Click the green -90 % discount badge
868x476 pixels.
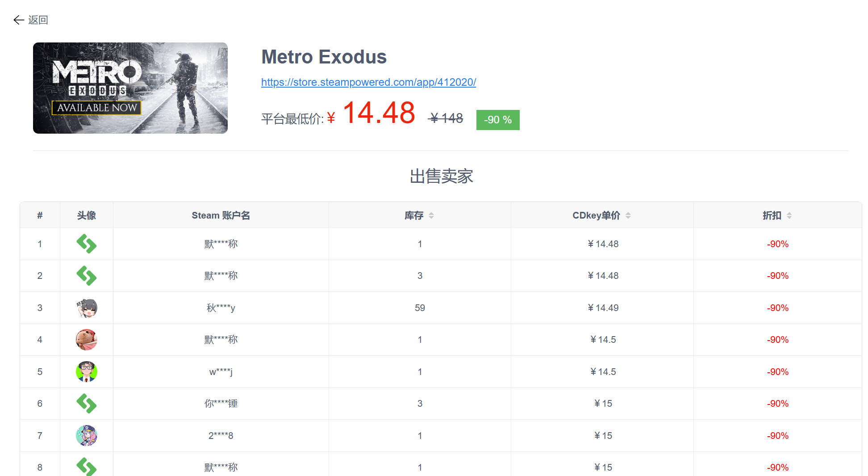tap(497, 120)
